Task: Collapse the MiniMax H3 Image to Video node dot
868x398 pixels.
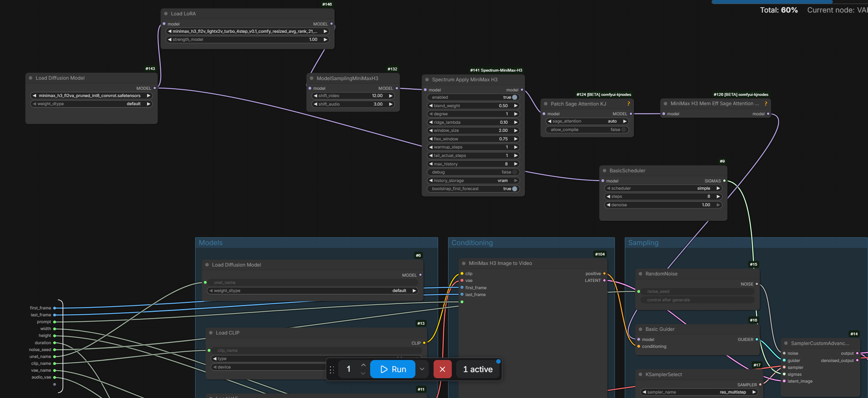Action: [x=464, y=263]
